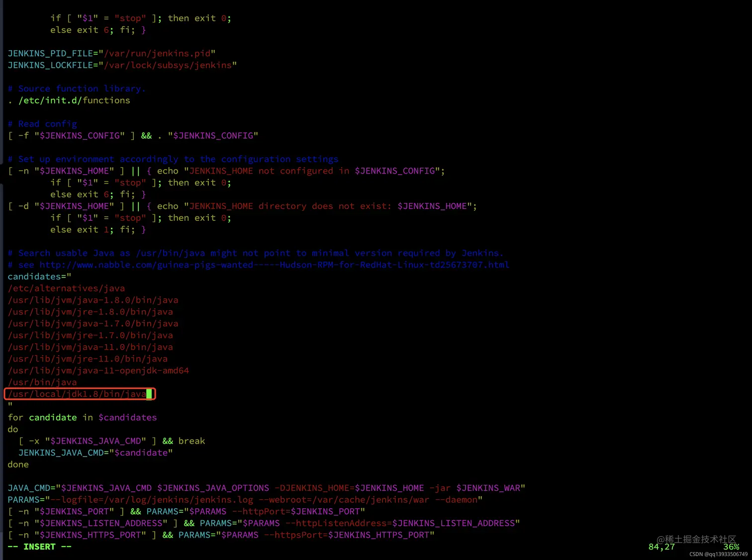The width and height of the screenshot is (752, 560).
Task: Click the nabble.com URL comment line
Action: pos(259,265)
